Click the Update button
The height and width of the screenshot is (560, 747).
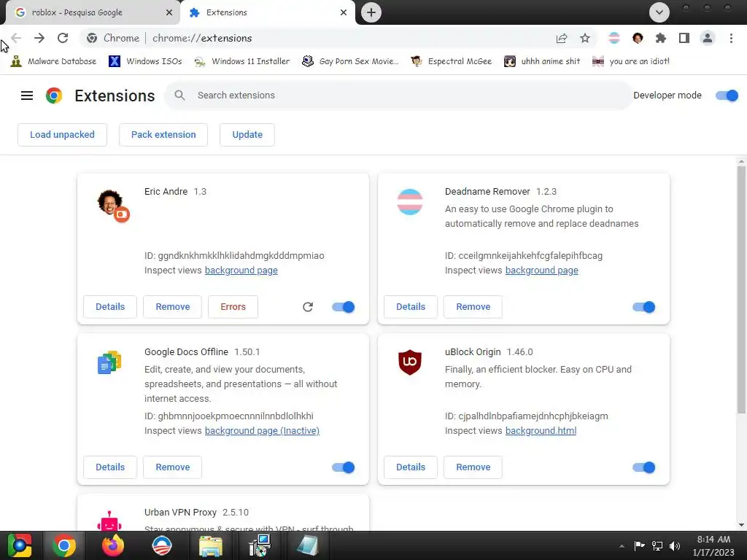tap(247, 135)
